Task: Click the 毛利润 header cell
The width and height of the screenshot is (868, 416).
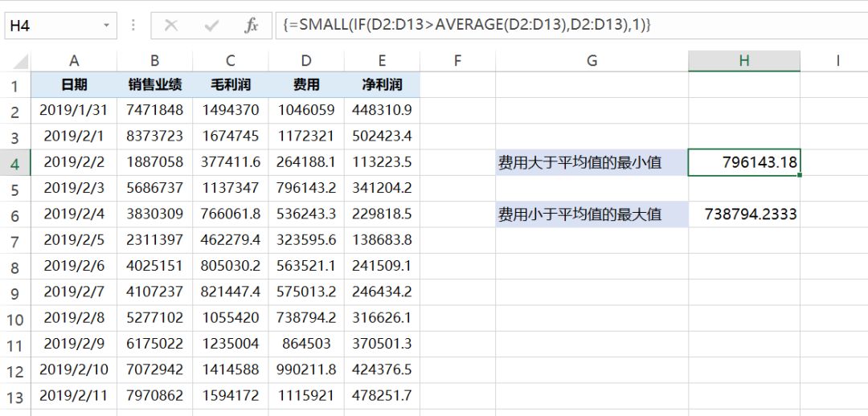Action: pyautogui.click(x=231, y=84)
